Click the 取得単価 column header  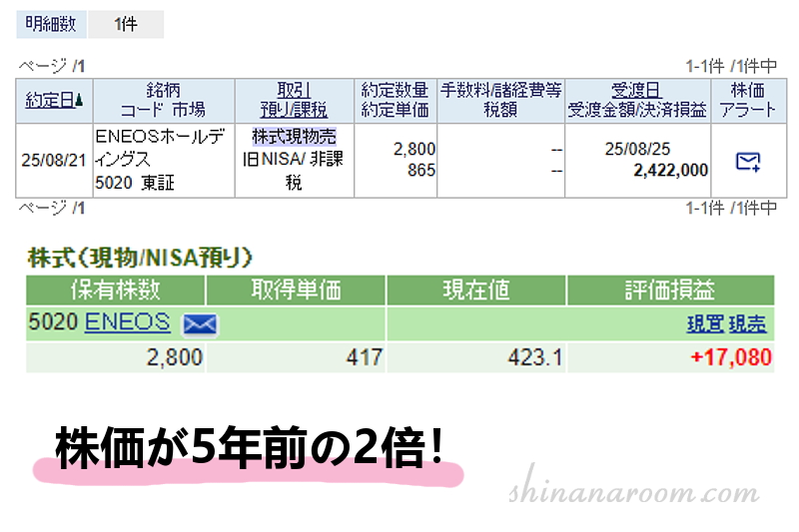[x=296, y=290]
